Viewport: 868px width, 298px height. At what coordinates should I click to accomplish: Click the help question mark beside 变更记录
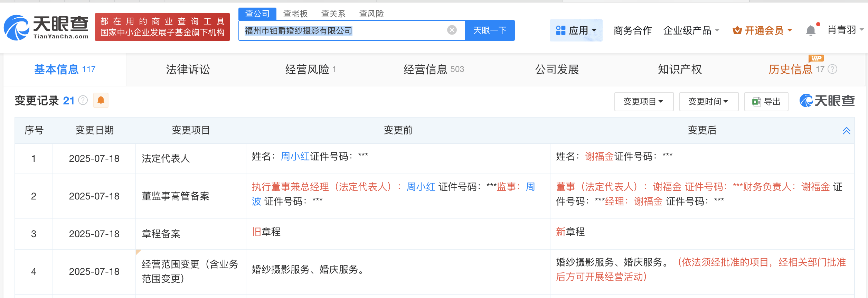pos(83,100)
